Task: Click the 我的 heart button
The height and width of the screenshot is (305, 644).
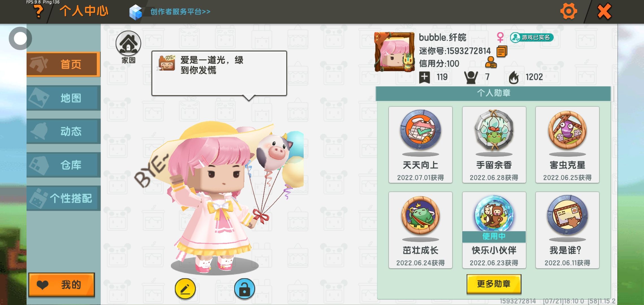Action: click(62, 285)
